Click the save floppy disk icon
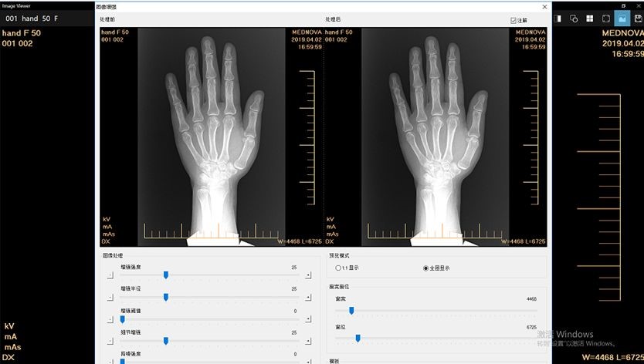The image size is (644, 364). (x=637, y=19)
